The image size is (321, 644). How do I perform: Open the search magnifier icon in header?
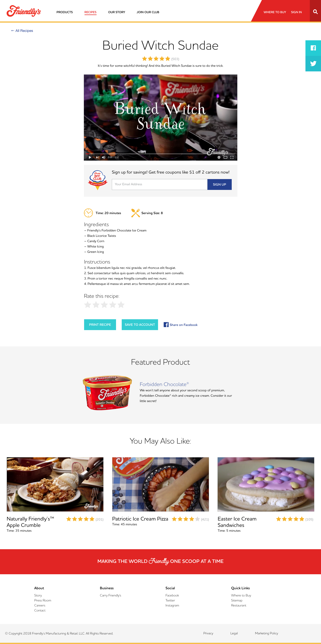[315, 12]
